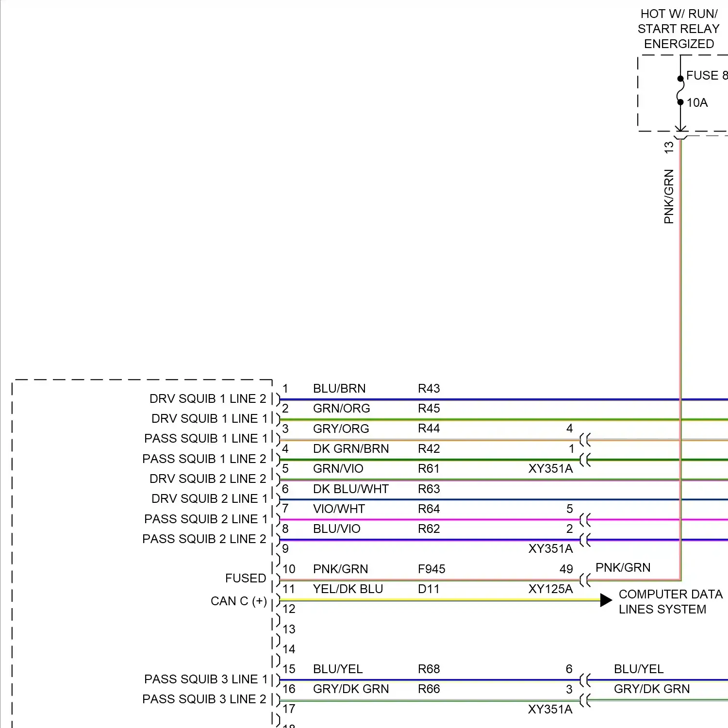Click the HOT W/ RUN/START RELAY ENERGIZED heading
The height and width of the screenshot is (728, 728).
tap(678, 29)
